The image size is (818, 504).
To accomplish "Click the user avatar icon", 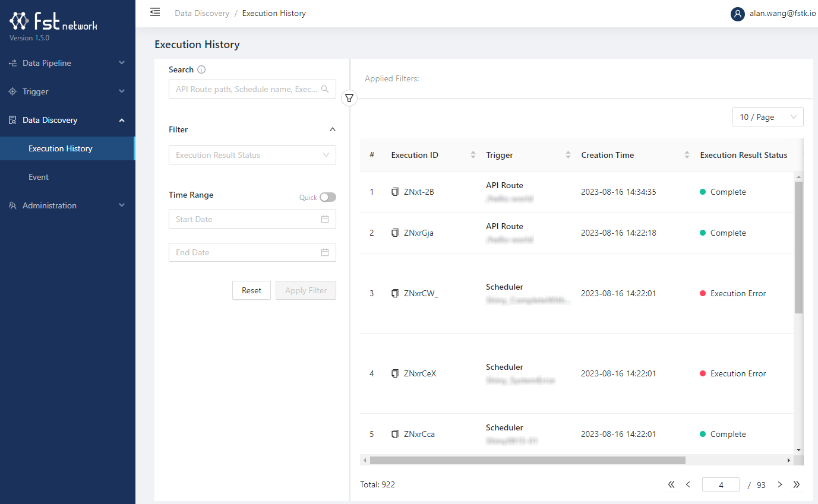I will tap(737, 14).
